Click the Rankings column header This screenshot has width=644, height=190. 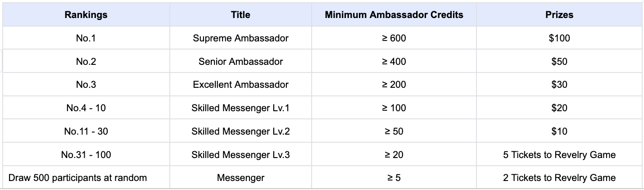(x=86, y=15)
